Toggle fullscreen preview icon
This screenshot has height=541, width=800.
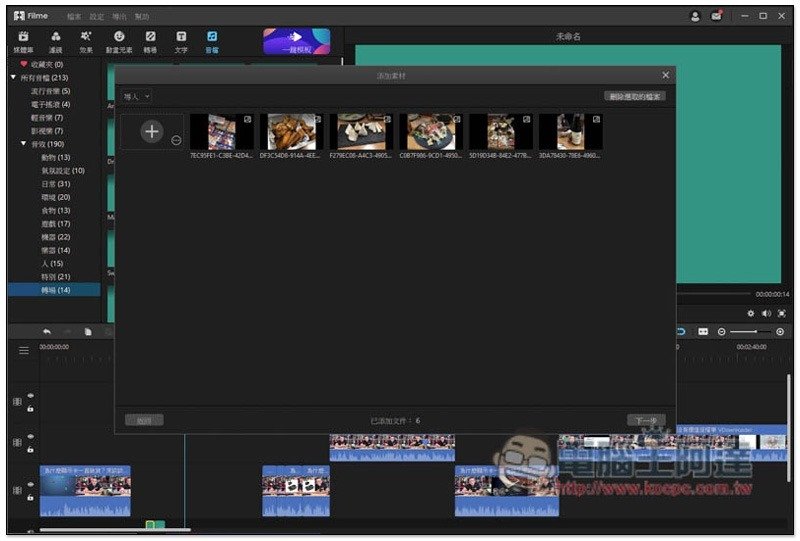coord(781,313)
